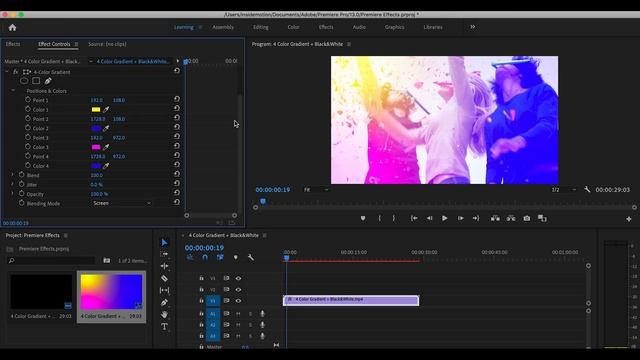
Task: Select the purple clip on V1 track
Action: click(x=351, y=300)
